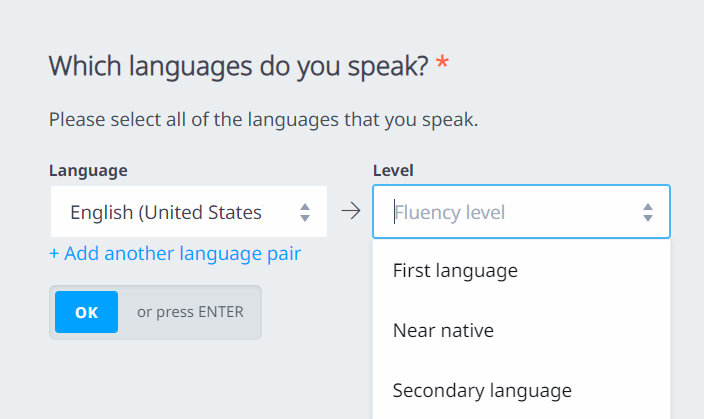Viewport: 704px width, 419px height.
Task: Choose Near native from the fluency list
Action: (x=443, y=331)
